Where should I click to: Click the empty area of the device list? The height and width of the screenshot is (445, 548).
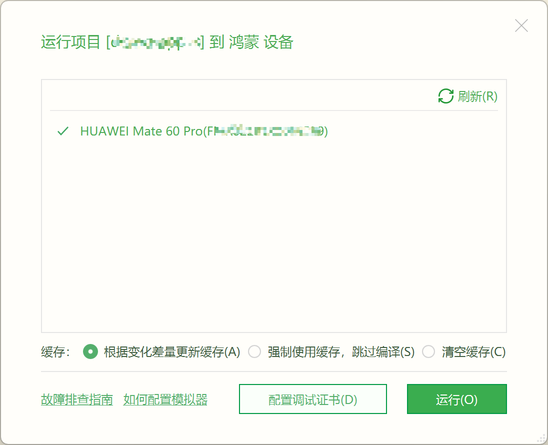274,234
